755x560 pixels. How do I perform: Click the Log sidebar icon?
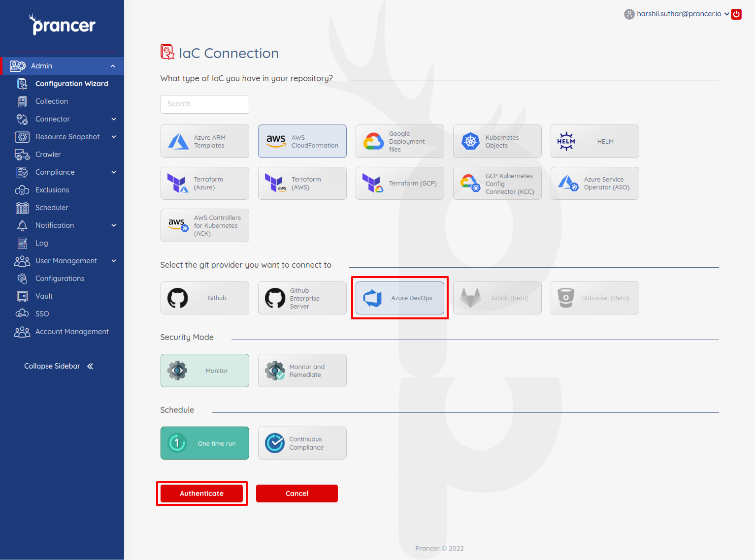click(22, 243)
